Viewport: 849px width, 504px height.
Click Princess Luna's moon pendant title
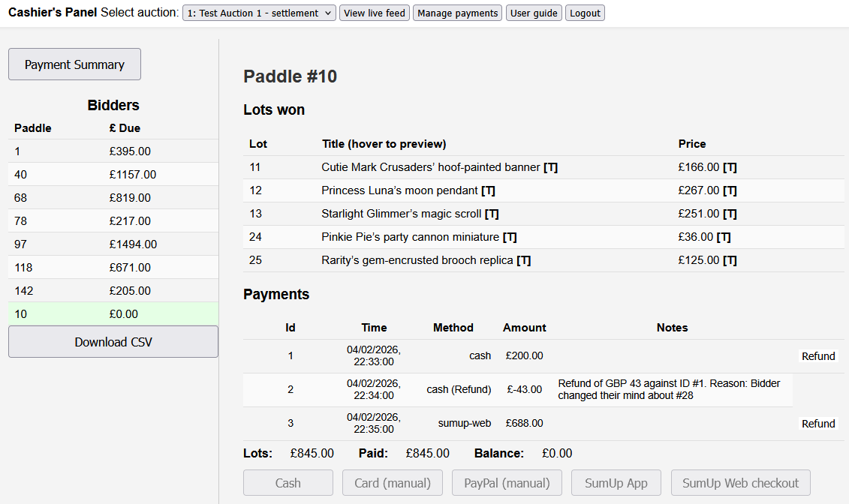(x=399, y=190)
